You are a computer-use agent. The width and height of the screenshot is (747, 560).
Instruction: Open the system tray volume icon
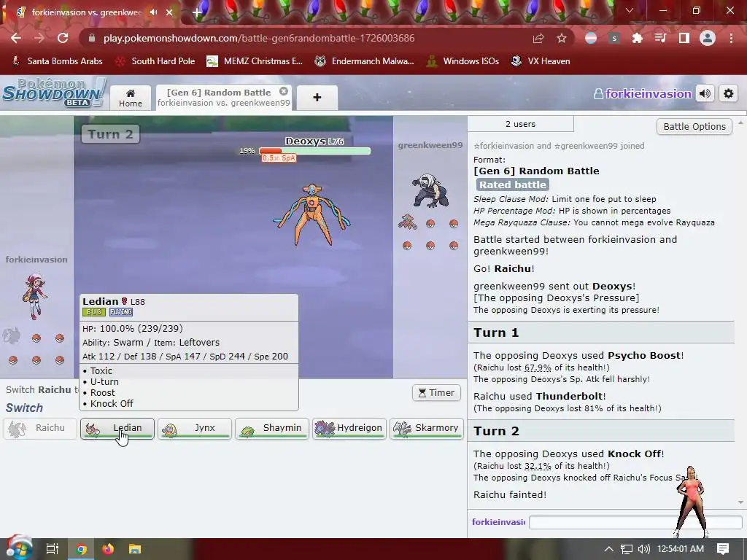[x=643, y=549]
